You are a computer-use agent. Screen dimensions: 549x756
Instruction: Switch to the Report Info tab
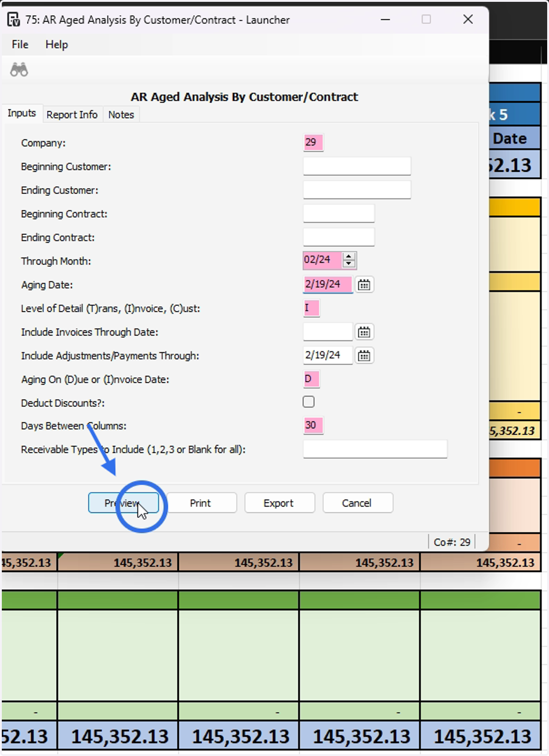[x=72, y=114]
